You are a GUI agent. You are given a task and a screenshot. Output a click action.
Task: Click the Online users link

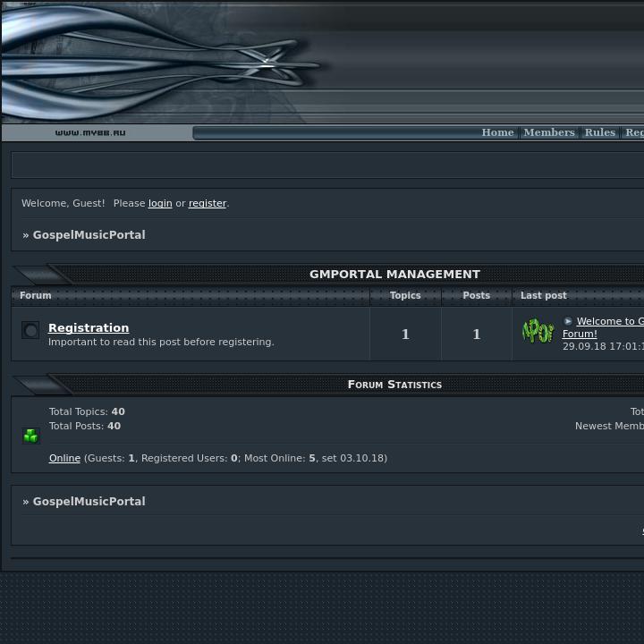[x=64, y=458]
